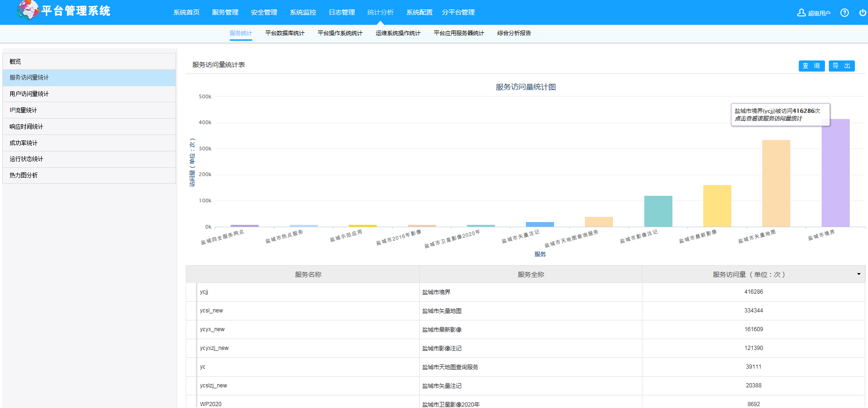Switch to the 综合分析报告 tab
This screenshot has width=868, height=408.
tap(514, 33)
